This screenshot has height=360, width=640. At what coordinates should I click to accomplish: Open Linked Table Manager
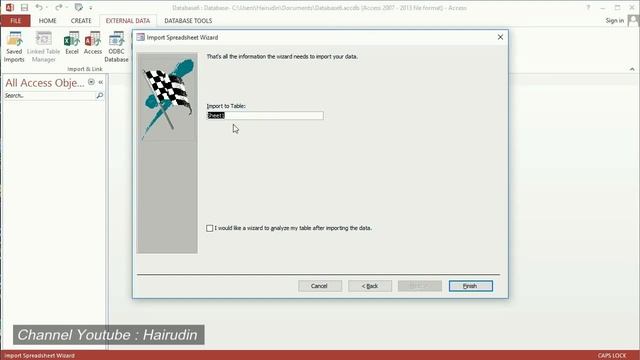tap(43, 47)
